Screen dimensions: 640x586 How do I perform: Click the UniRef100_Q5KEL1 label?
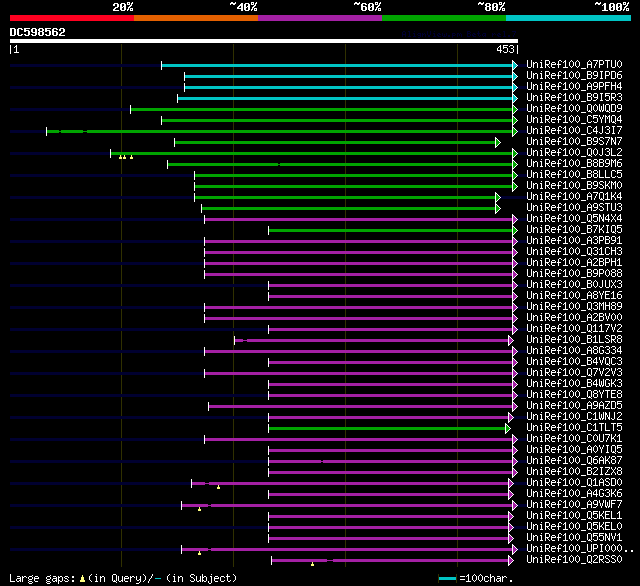[574, 516]
